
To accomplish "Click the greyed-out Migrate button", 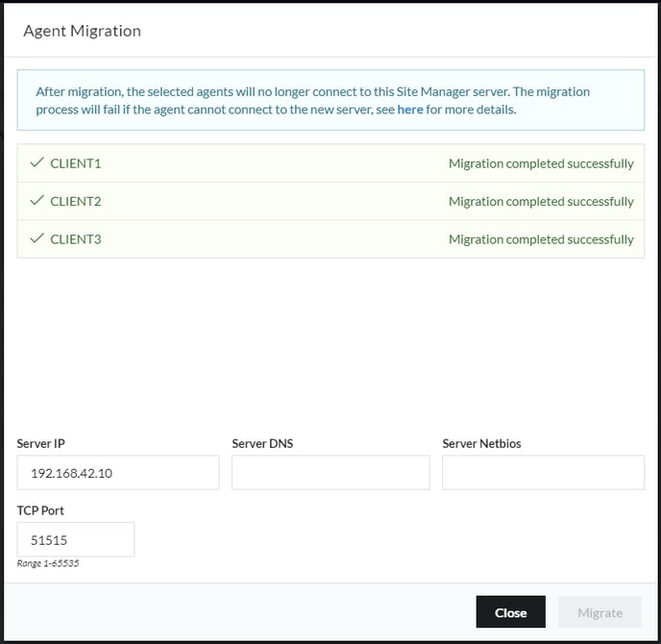I will click(600, 612).
